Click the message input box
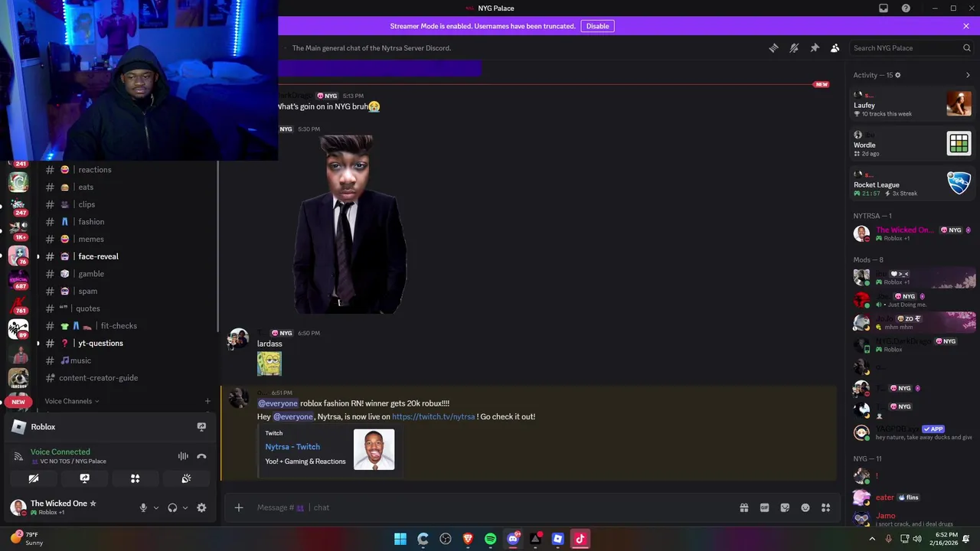 (x=490, y=507)
